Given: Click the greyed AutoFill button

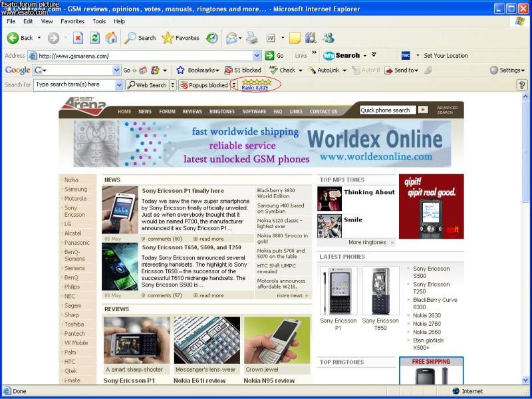Looking at the screenshot, I should [366, 70].
